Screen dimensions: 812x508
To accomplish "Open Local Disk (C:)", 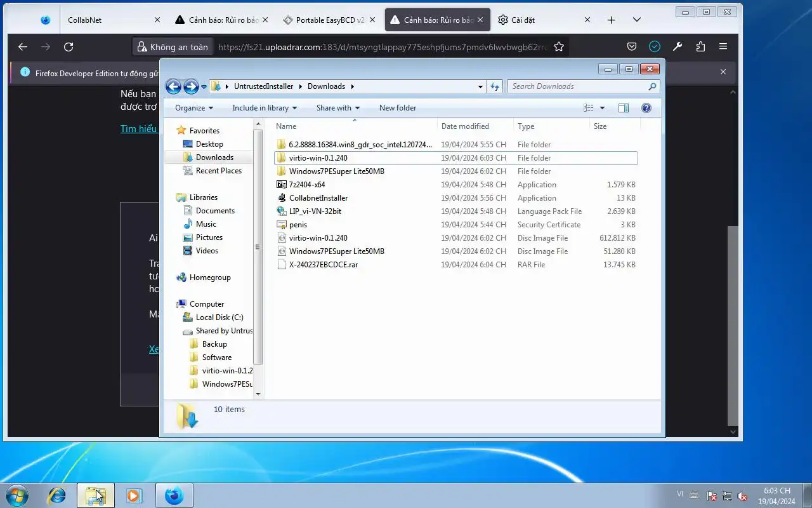I will pyautogui.click(x=219, y=317).
